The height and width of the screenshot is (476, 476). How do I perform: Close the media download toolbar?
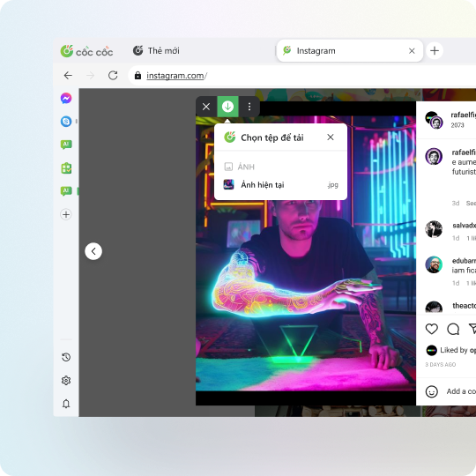coord(206,107)
